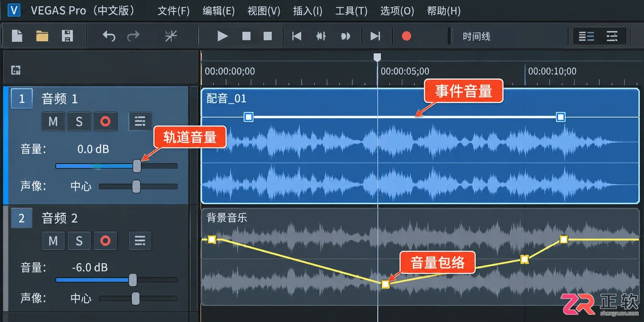Open the 帮助(H) menu

tap(444, 11)
